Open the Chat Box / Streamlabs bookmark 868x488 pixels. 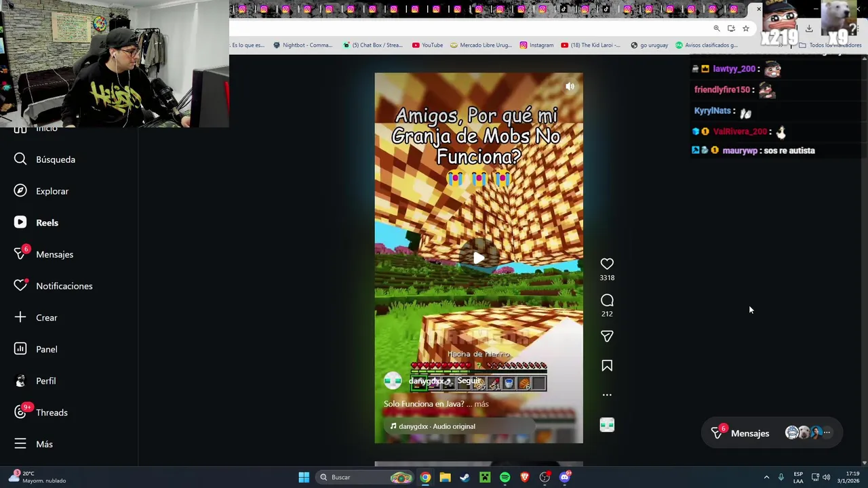click(x=373, y=45)
